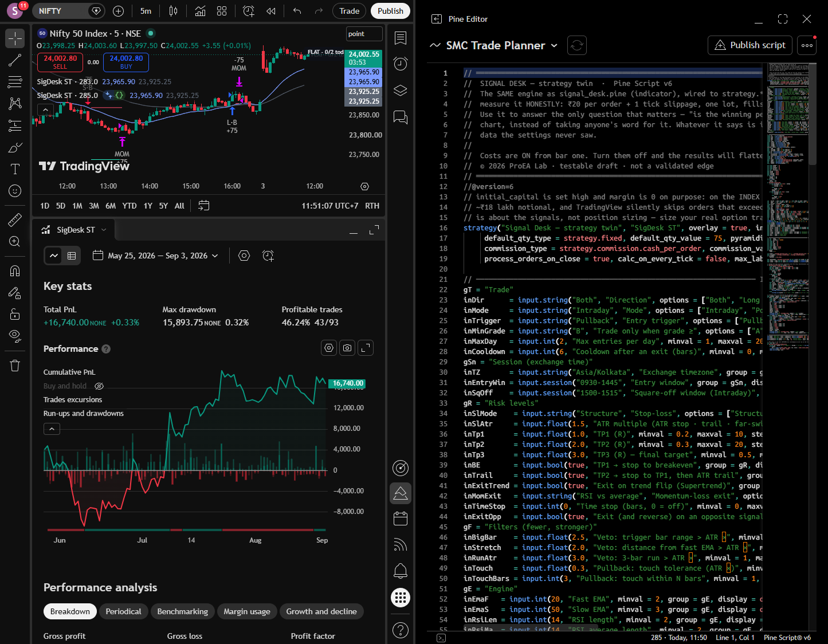Select the pattern drawing tool
Image resolution: width=828 pixels, height=644 pixels.
click(x=15, y=103)
